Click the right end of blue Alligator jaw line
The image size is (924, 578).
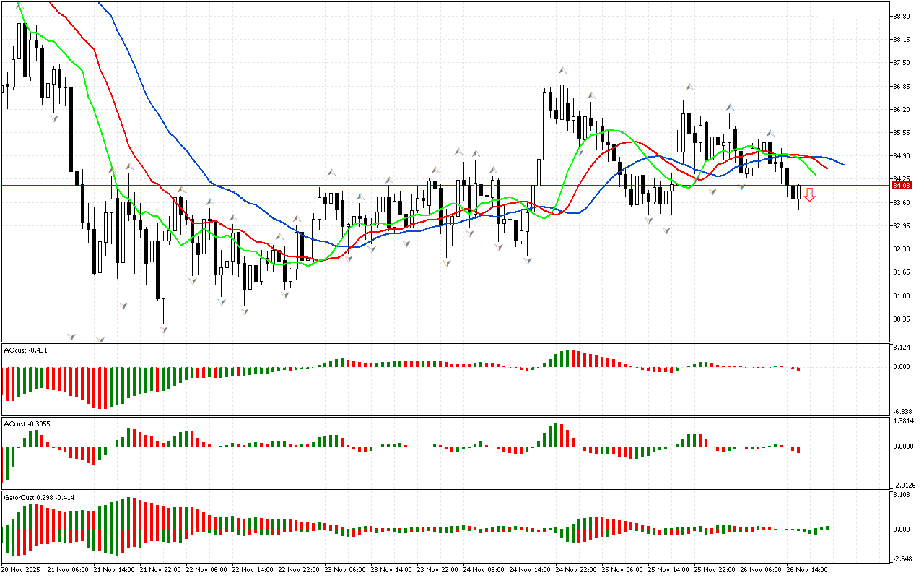(x=843, y=165)
